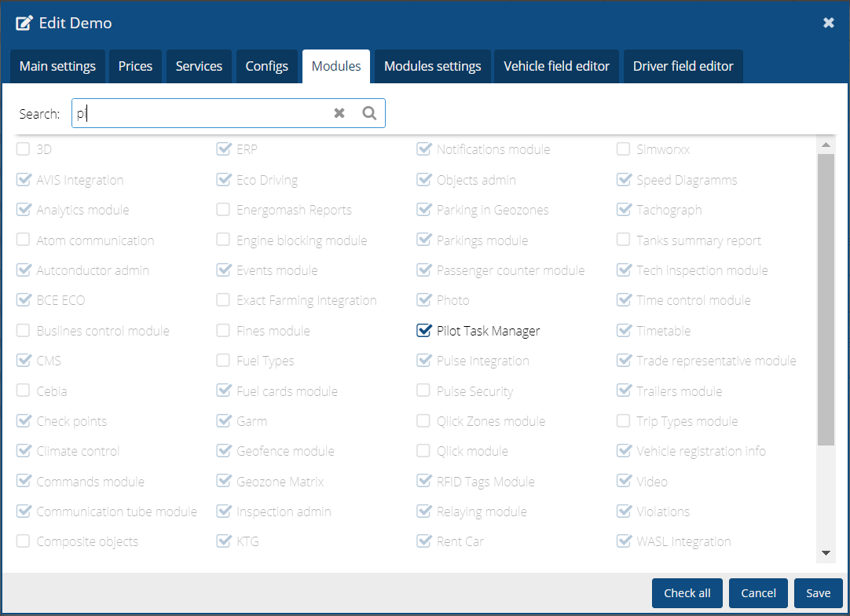Go to the Vehicle field editor tab

[556, 67]
